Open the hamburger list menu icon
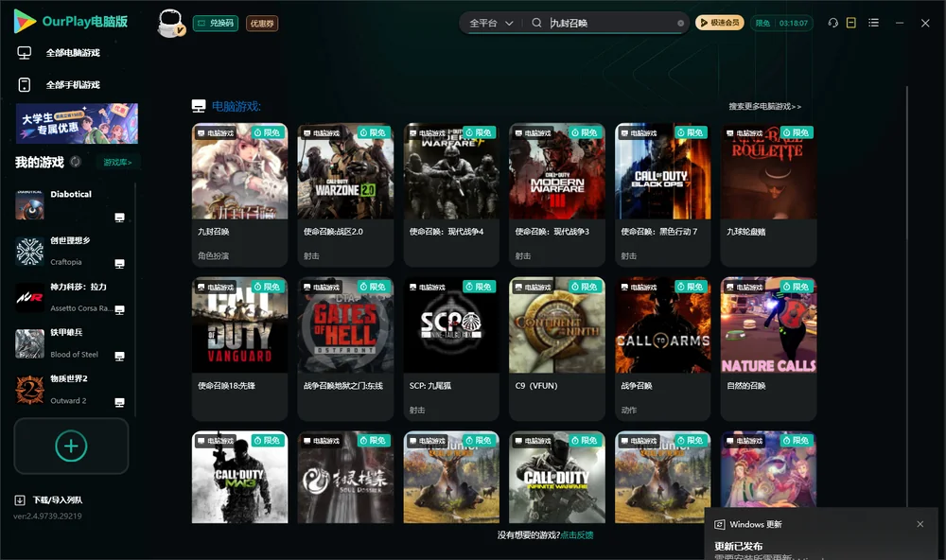The height and width of the screenshot is (560, 946). point(873,23)
